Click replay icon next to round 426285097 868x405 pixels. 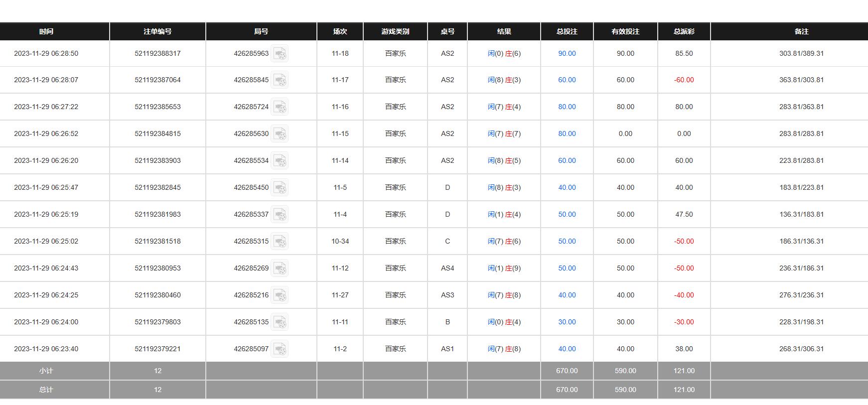coord(280,349)
